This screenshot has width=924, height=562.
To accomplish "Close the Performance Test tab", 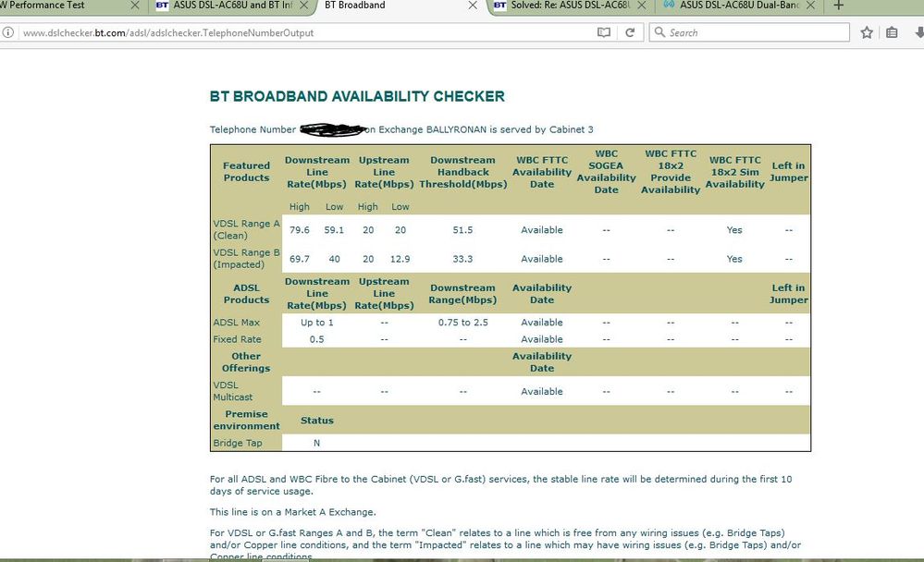I will point(134,6).
